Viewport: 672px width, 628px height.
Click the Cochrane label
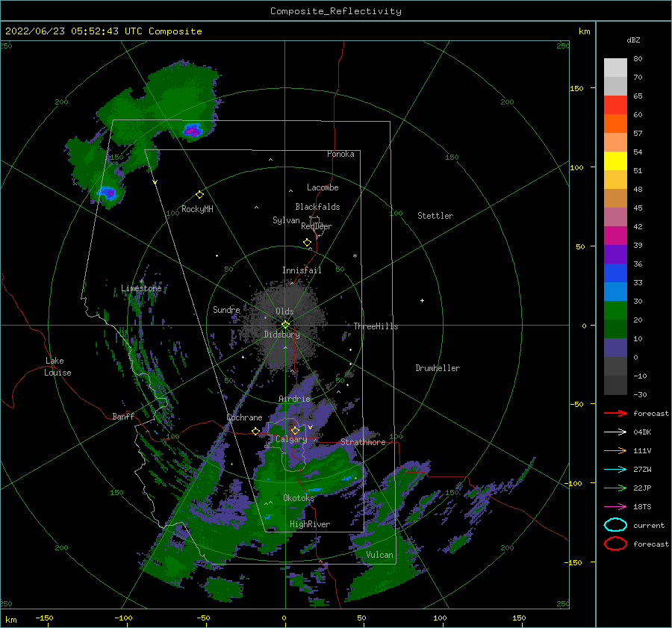tap(244, 417)
